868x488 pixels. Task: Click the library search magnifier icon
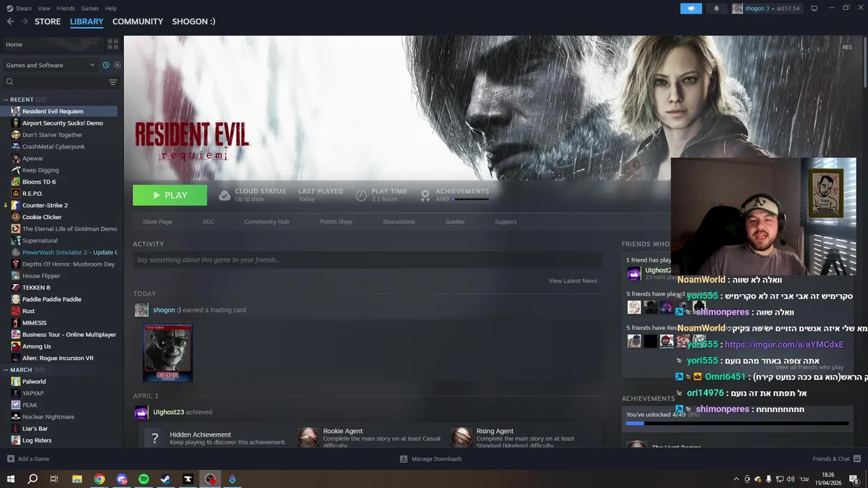(9, 82)
